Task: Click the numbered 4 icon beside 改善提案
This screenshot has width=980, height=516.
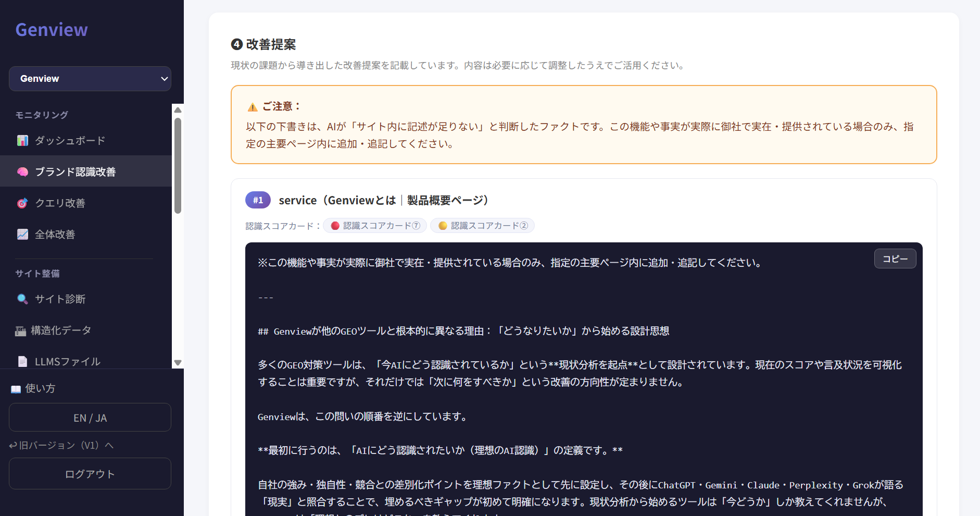Action: point(237,44)
